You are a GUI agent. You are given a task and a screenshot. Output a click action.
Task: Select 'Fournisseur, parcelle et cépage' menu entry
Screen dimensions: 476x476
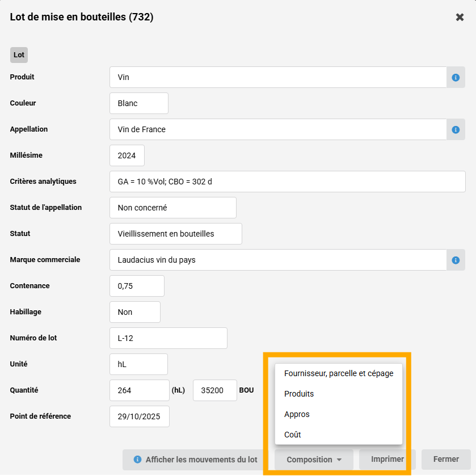click(338, 373)
